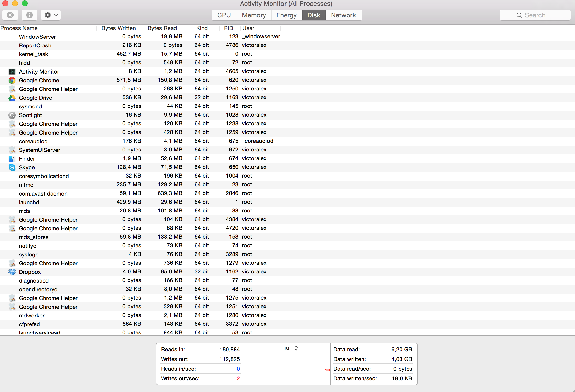Click the _windowserver user cell
This screenshot has width=575, height=392.
(x=261, y=37)
